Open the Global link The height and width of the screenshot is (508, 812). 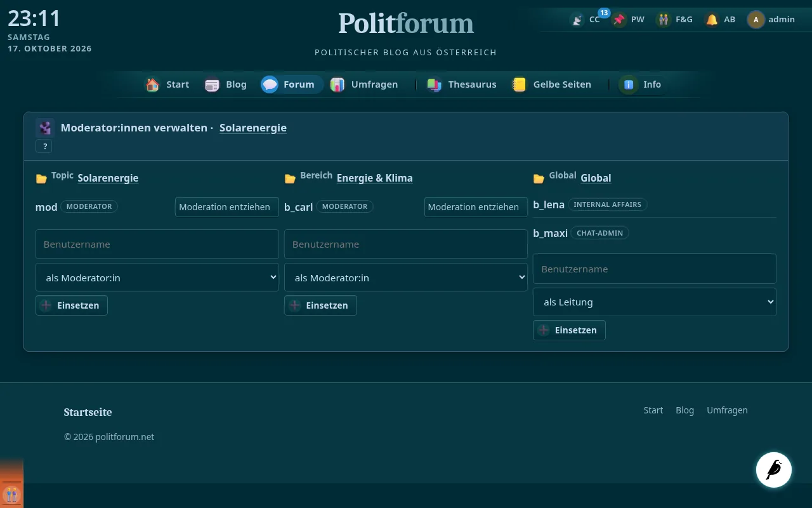tap(596, 178)
